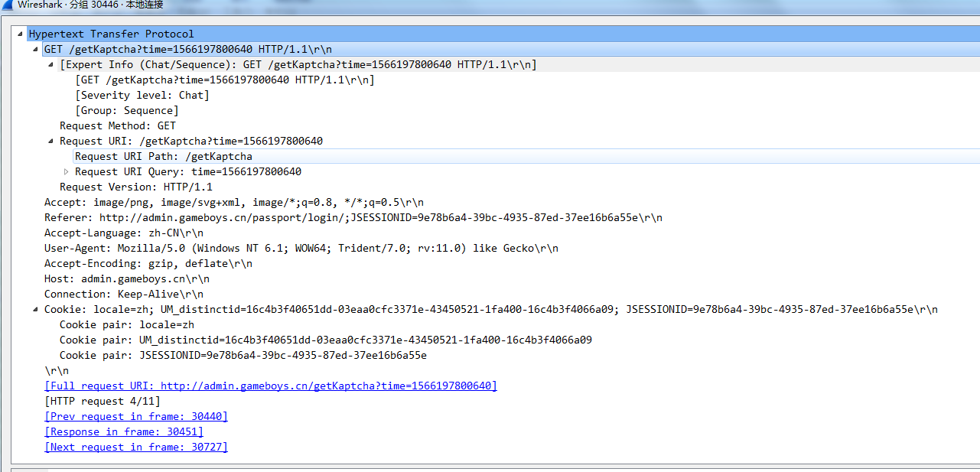The image size is (980, 472).
Task: Collapse the Hypertext Transfer Protocol tree
Action: (20, 34)
